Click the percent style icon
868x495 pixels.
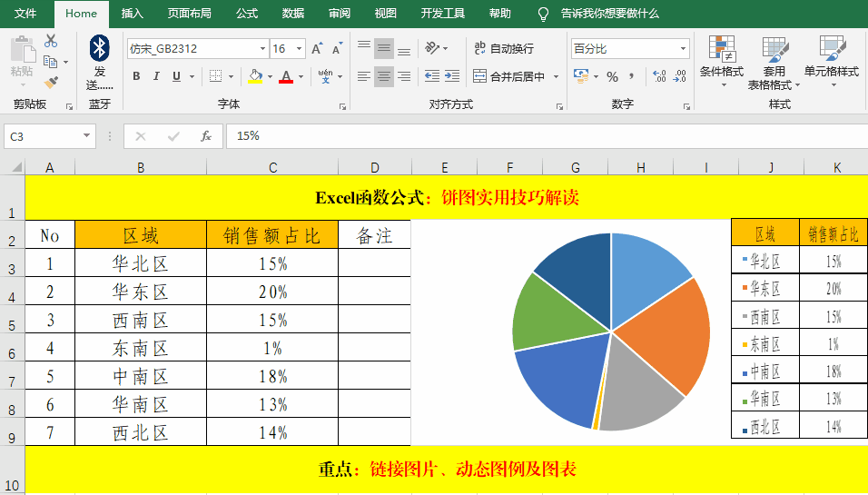(x=612, y=76)
